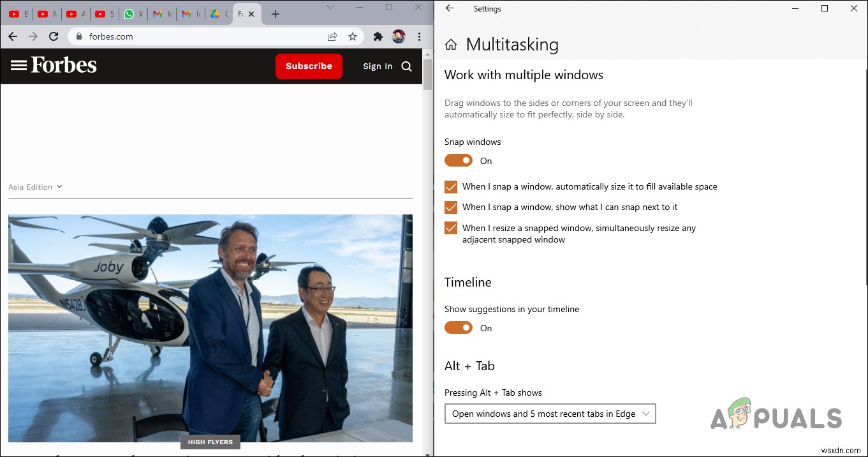Reload the forbes.com page
Screen dimensions: 868x457
tap(54, 36)
